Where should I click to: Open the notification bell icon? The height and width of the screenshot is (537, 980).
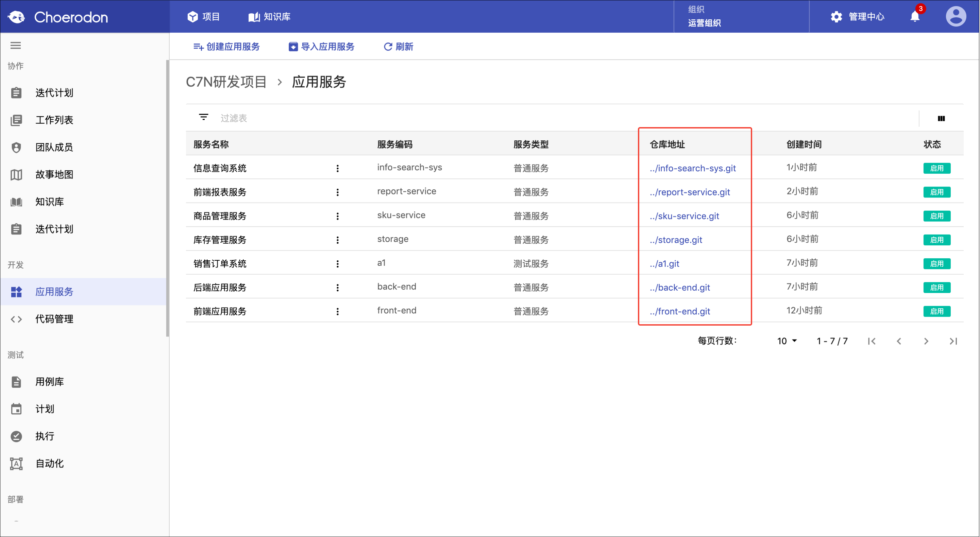pos(915,17)
